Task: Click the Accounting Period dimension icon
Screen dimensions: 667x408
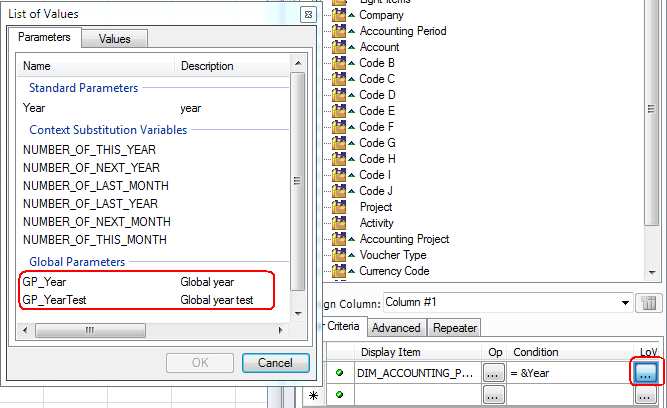Action: (339, 31)
